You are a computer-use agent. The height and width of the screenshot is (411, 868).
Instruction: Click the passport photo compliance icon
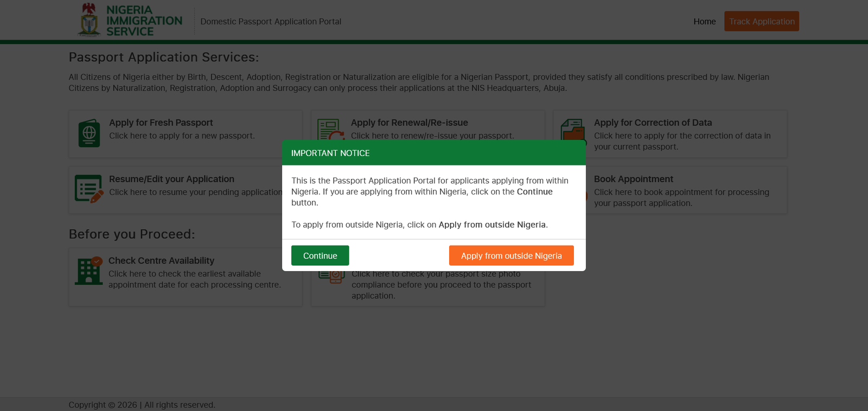tap(331, 277)
